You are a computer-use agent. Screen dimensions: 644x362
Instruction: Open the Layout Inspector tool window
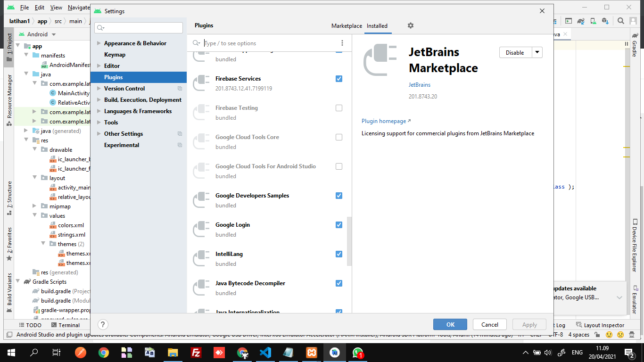[600, 325]
